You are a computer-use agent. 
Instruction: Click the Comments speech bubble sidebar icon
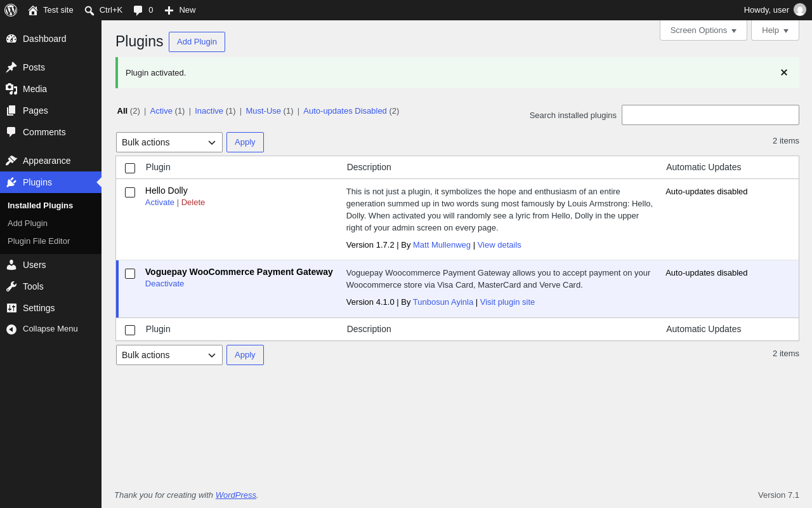(x=11, y=132)
